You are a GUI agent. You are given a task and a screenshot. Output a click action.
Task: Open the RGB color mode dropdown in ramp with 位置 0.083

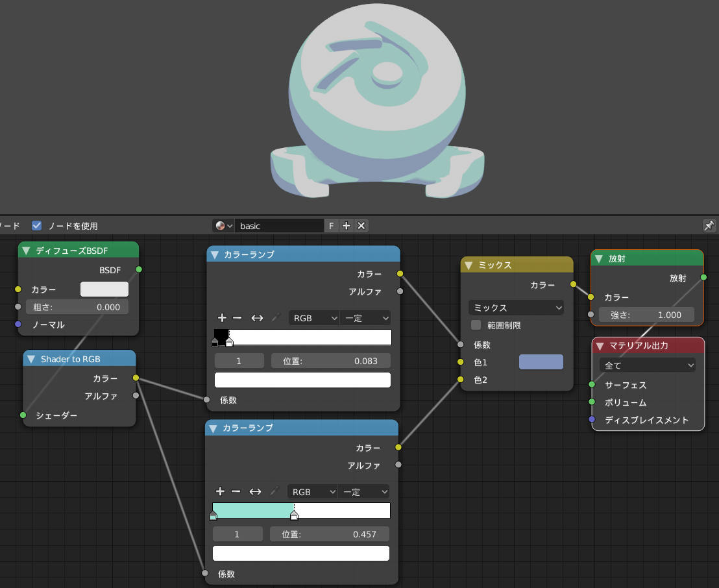314,318
